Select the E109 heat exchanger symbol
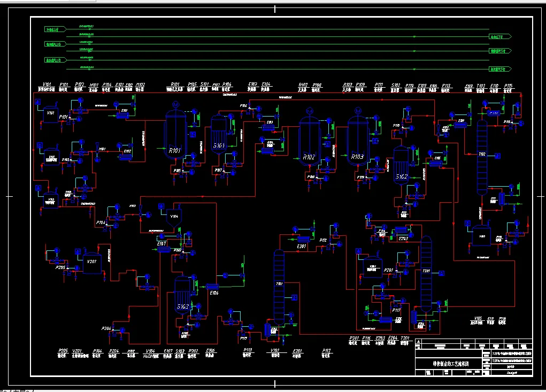 coord(460,125)
